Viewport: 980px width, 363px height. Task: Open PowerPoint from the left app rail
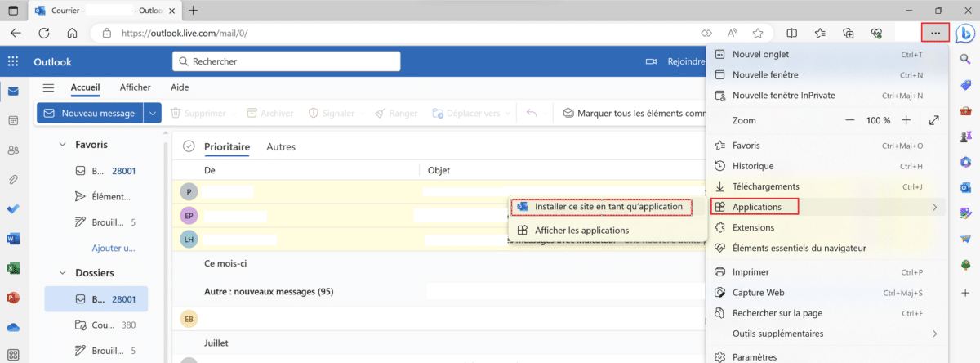13,298
